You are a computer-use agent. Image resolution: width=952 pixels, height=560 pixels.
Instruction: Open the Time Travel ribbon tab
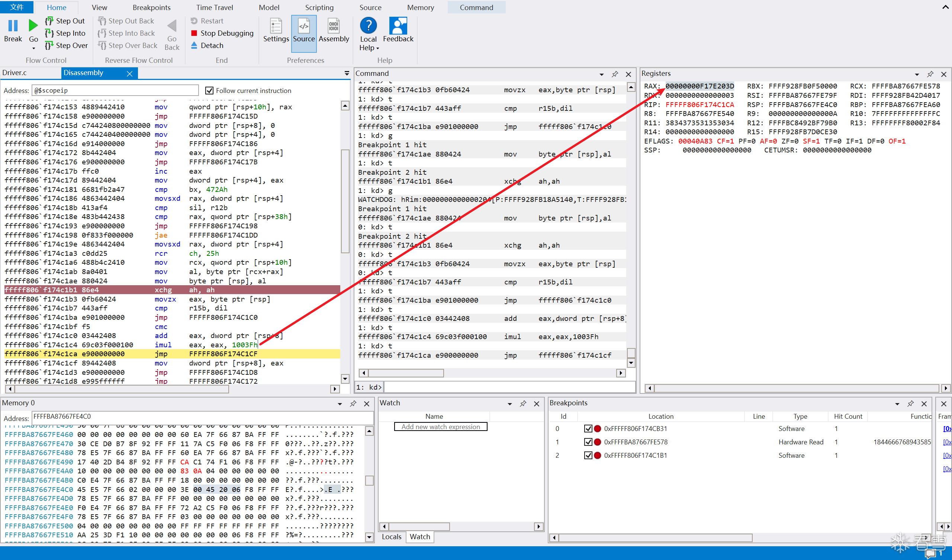click(x=215, y=7)
